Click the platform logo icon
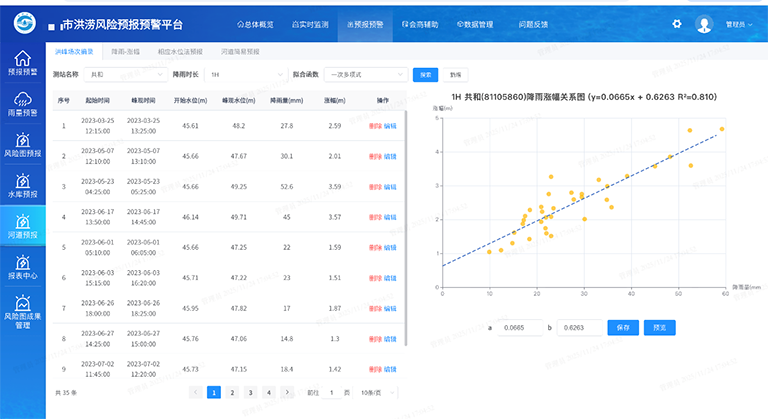 [24, 23]
